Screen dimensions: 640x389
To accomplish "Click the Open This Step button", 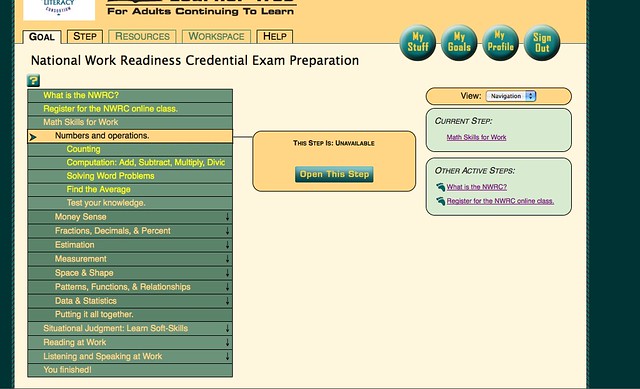I will 334,174.
